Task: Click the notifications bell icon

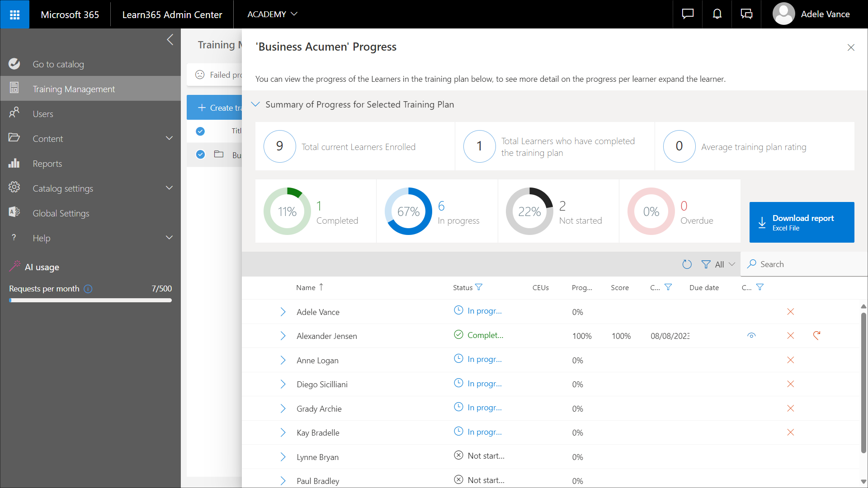Action: (717, 14)
